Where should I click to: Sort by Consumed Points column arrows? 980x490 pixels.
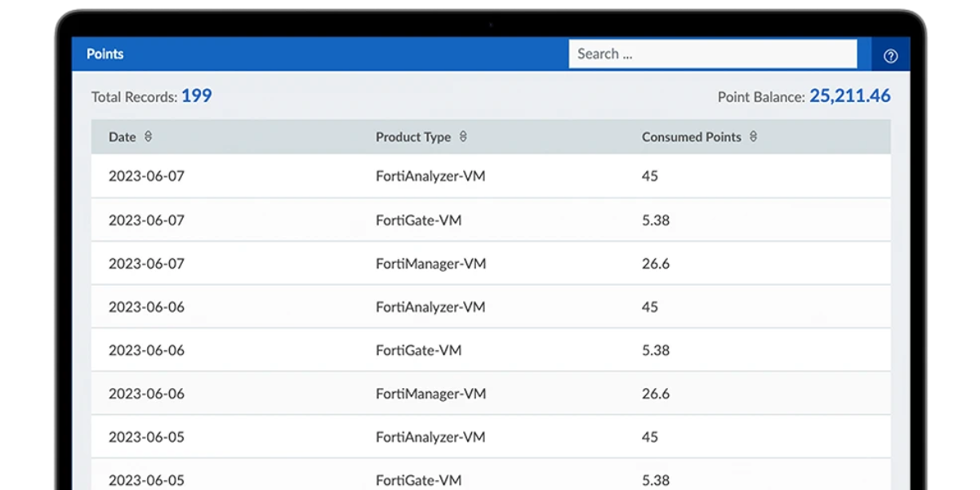coord(753,136)
